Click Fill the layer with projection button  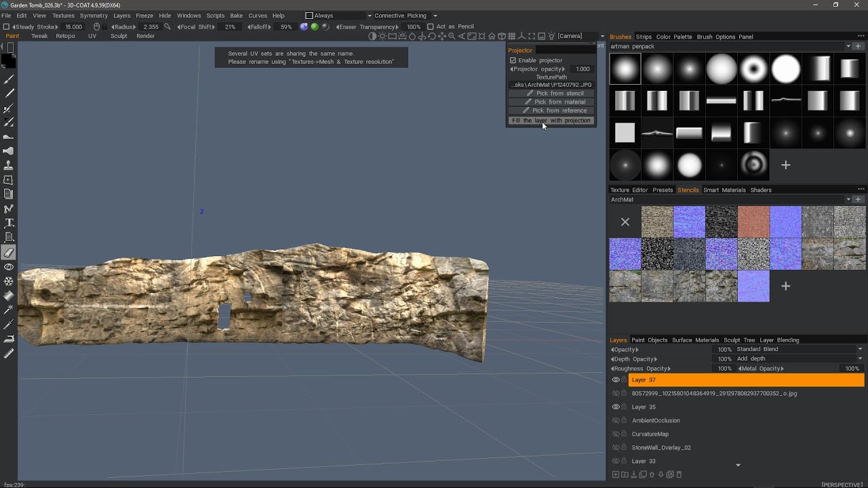coord(551,120)
